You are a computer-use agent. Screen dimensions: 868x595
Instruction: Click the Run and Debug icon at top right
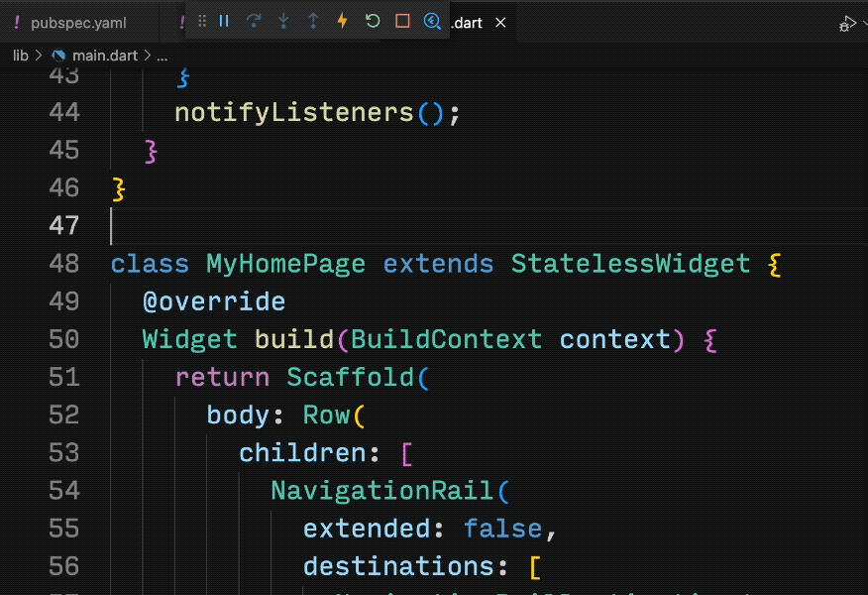[846, 24]
